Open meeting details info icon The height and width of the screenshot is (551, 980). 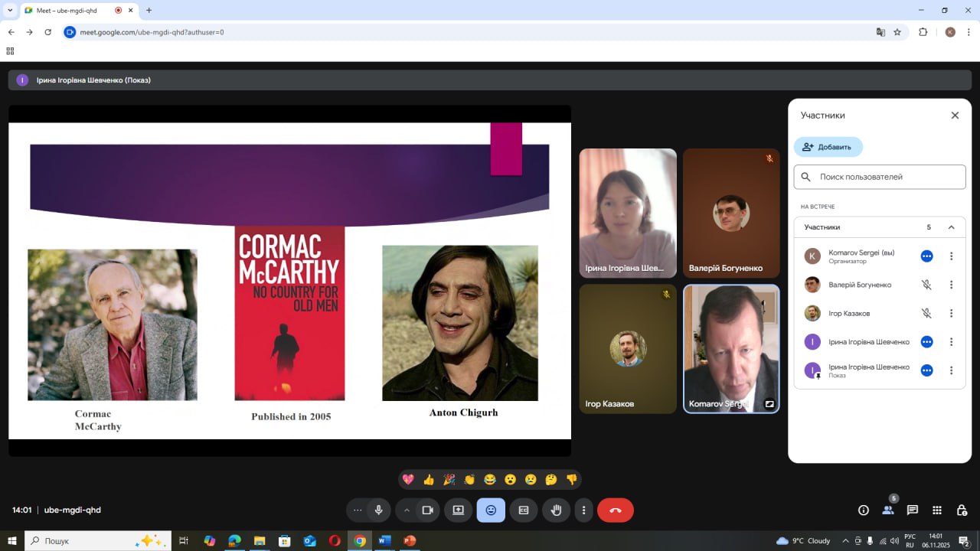(864, 510)
